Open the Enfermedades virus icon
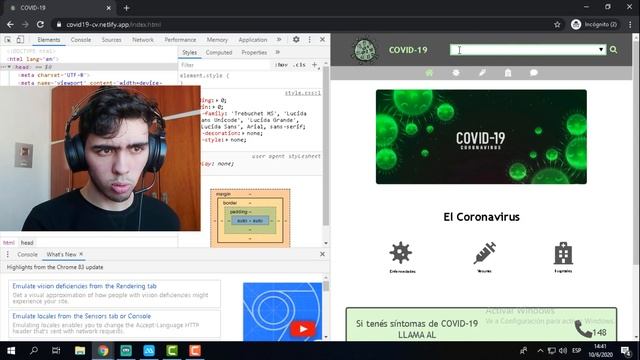This screenshot has height=360, width=640. click(401, 253)
